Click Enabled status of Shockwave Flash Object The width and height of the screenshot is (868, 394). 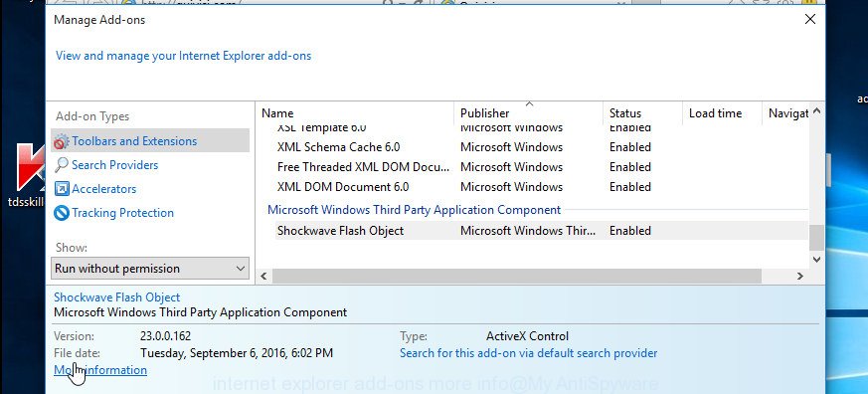630,231
